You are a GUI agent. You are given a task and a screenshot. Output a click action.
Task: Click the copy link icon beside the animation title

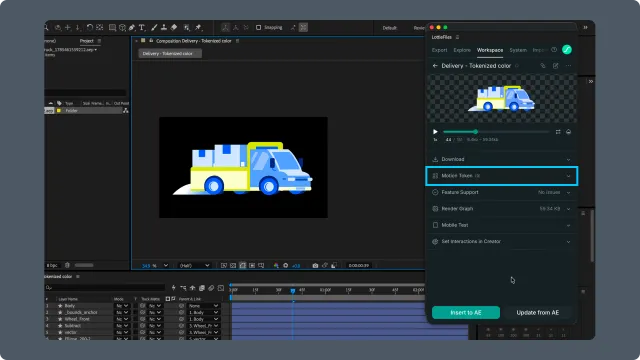pyautogui.click(x=542, y=66)
